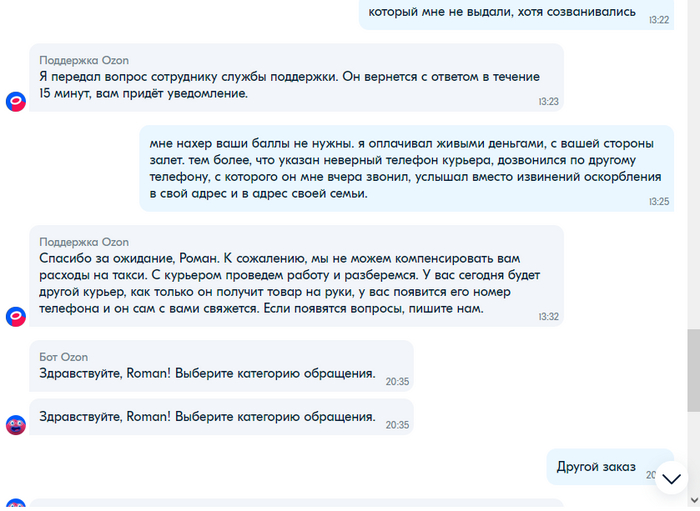Click the 13:25 timestamp

pos(659,202)
